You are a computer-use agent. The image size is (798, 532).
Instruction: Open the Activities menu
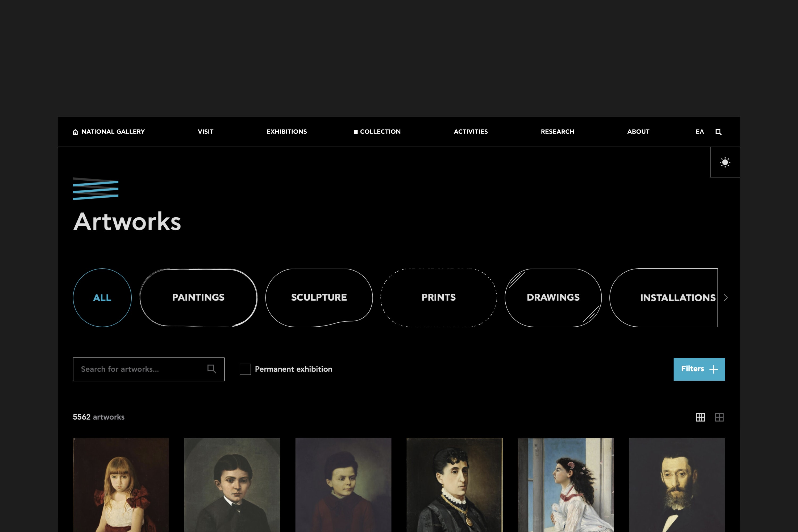(x=471, y=132)
